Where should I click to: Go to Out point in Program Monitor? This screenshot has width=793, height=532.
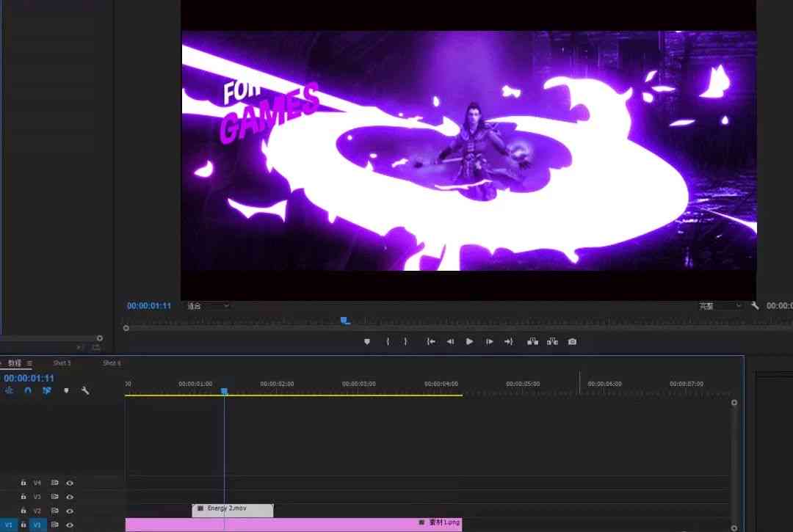(509, 342)
